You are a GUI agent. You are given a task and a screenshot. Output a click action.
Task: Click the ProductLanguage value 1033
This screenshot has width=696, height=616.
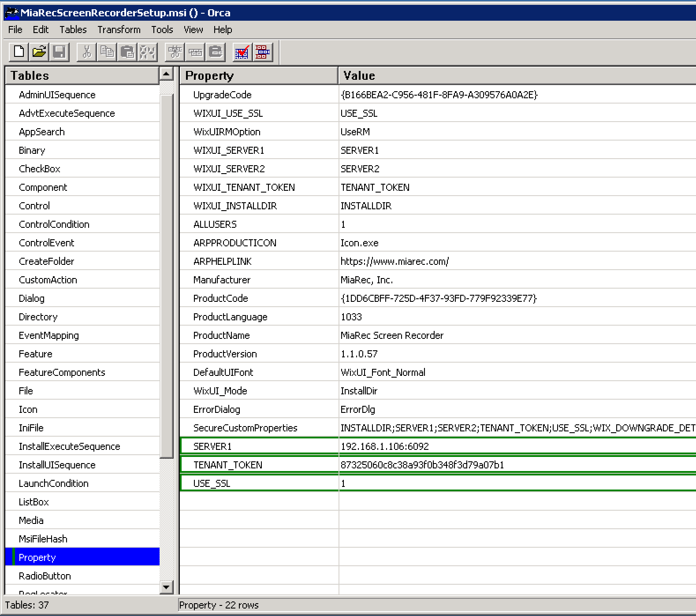pyautogui.click(x=351, y=317)
